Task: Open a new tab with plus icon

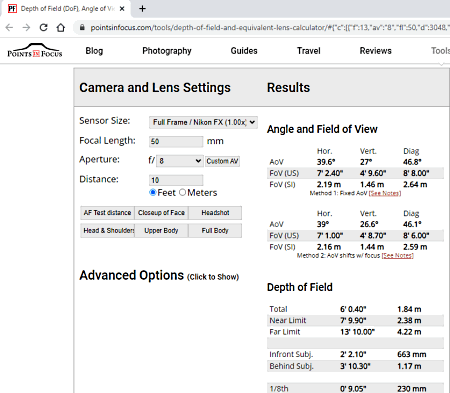Action: [x=142, y=9]
